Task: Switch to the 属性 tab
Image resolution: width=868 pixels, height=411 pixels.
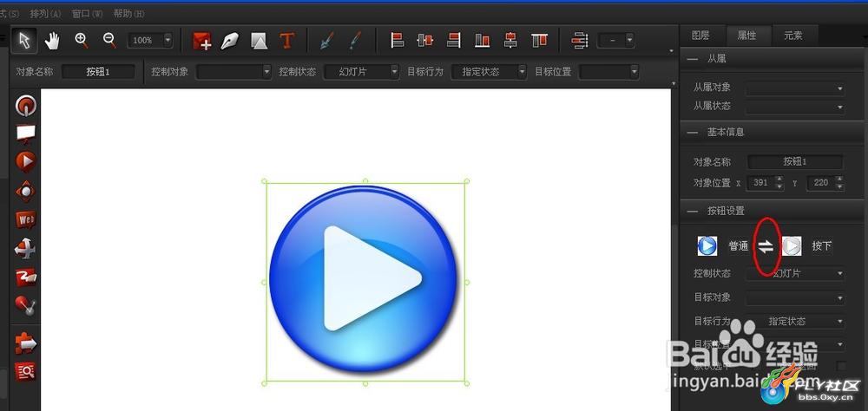Action: pos(746,36)
